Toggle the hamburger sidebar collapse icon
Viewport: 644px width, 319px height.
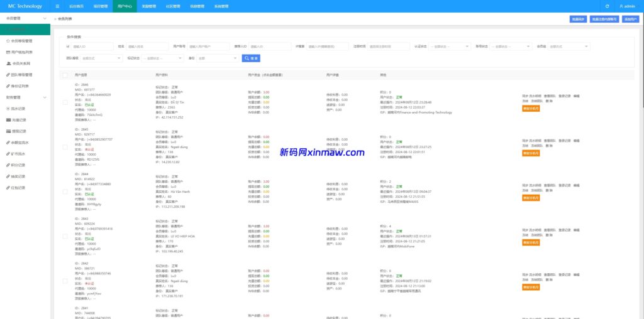click(57, 6)
